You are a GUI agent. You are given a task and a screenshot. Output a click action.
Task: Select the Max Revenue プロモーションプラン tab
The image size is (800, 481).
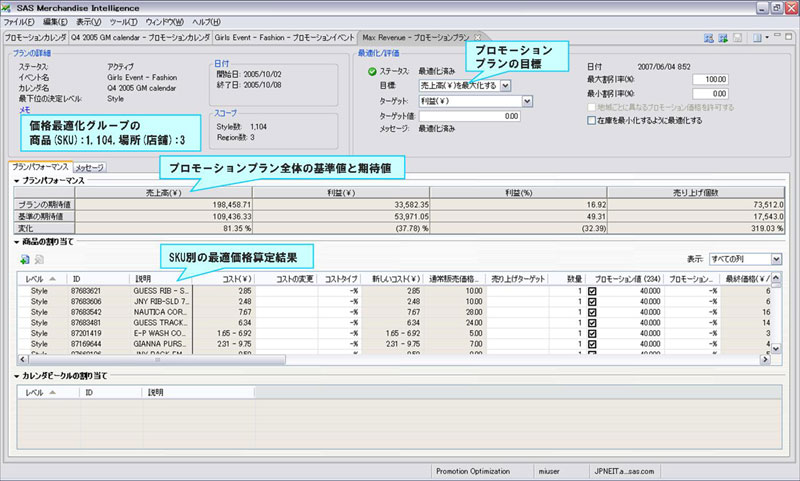416,38
